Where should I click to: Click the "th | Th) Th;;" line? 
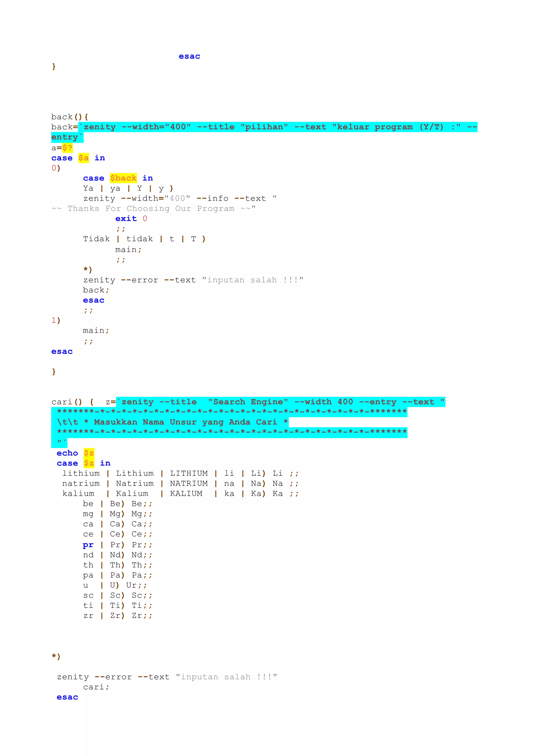118,565
